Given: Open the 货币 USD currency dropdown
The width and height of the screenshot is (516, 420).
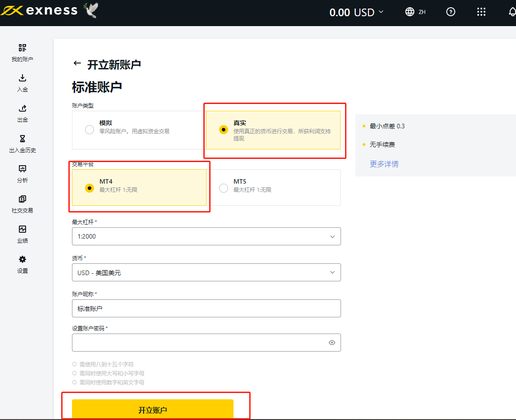Looking at the screenshot, I should pos(206,272).
